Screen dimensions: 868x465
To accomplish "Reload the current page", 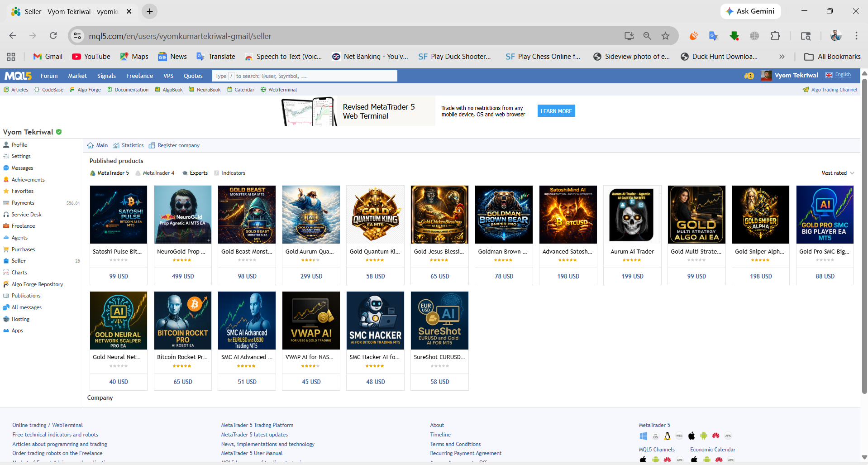I will coord(53,36).
